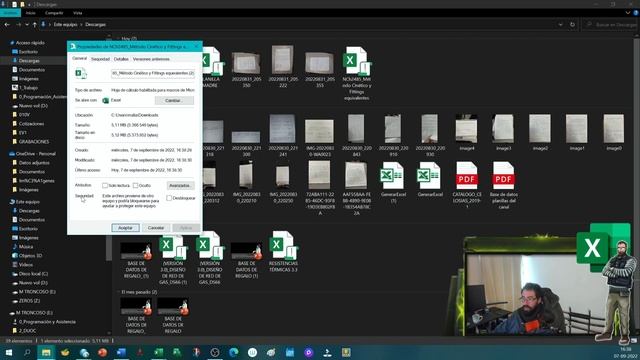Open the Inicio ribbon tab
This screenshot has height=360, width=640.
pos(31,13)
